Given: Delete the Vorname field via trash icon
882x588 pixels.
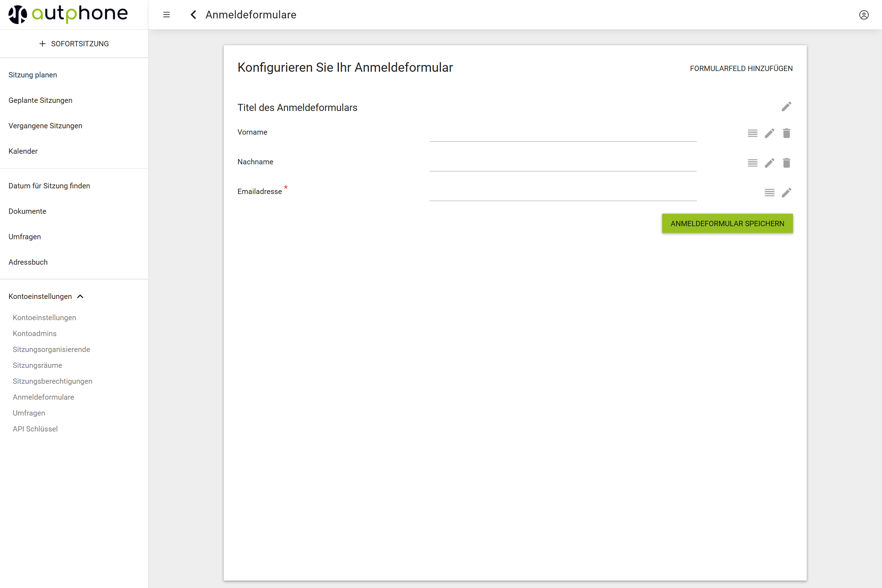Looking at the screenshot, I should coord(786,133).
